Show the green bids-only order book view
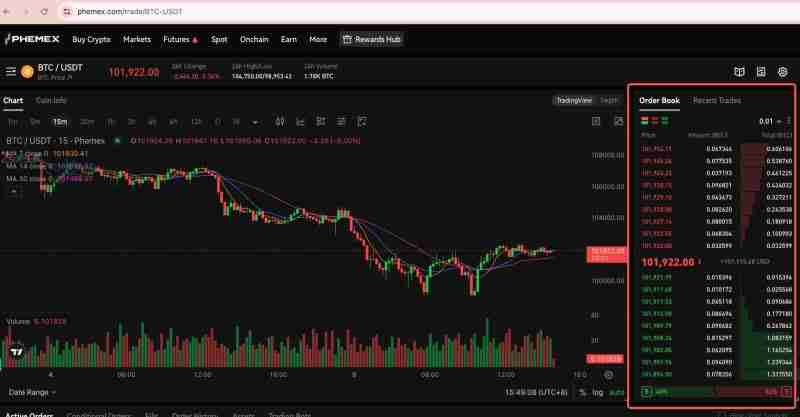Image resolution: width=800 pixels, height=417 pixels. pos(664,121)
